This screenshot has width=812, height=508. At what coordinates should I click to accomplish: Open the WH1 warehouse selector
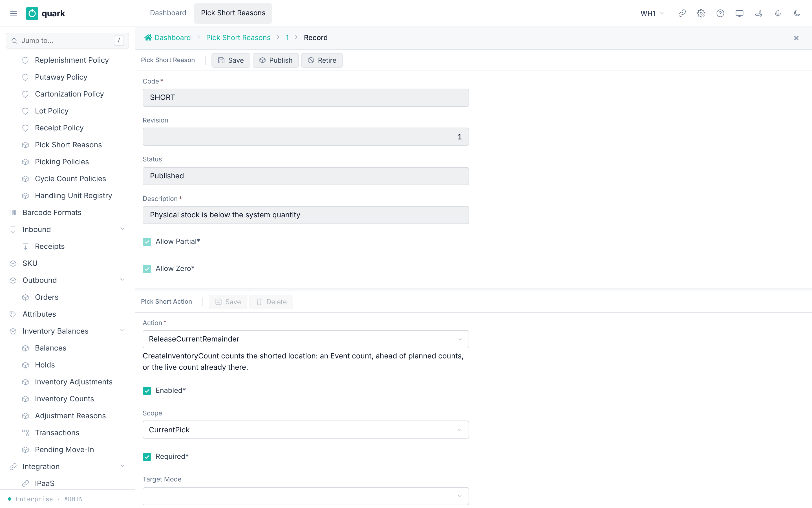pos(652,14)
